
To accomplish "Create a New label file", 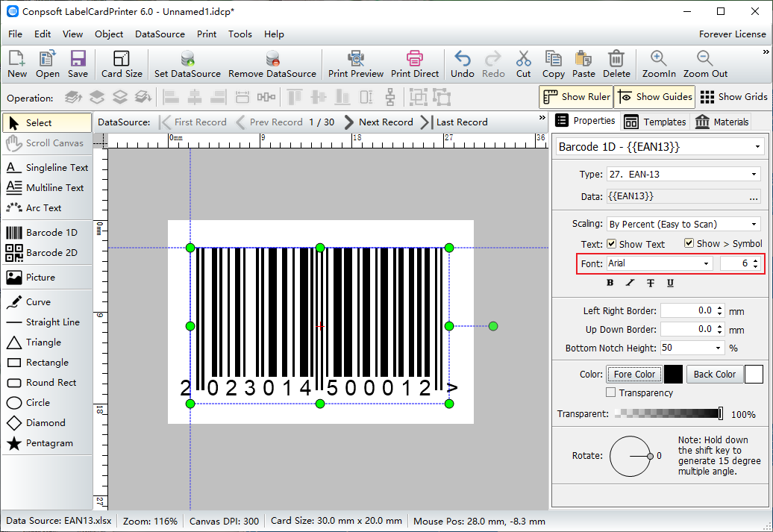I will (x=16, y=64).
